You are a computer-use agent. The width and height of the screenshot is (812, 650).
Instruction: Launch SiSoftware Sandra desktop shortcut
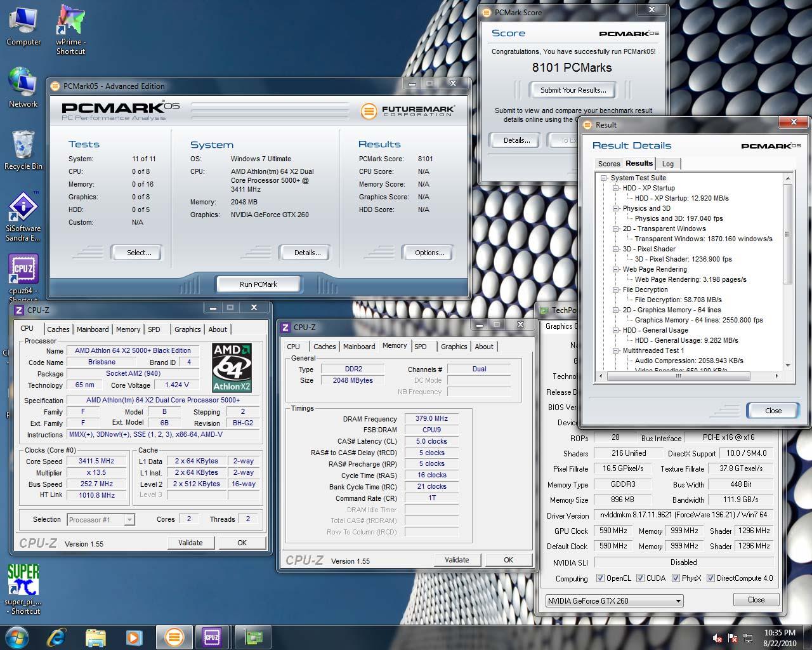tap(23, 216)
